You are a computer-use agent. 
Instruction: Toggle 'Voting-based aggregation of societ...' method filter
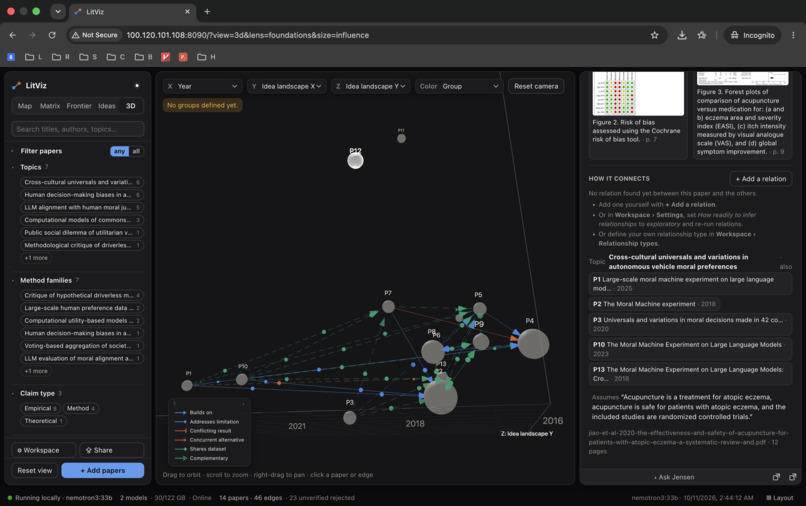(x=82, y=346)
